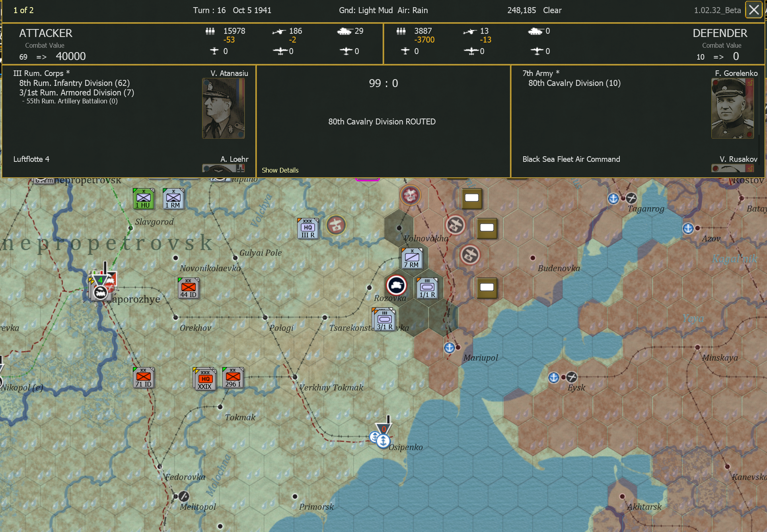Click the Black Sea Fleet Air Command label
Image resolution: width=767 pixels, height=532 pixels.
click(571, 159)
